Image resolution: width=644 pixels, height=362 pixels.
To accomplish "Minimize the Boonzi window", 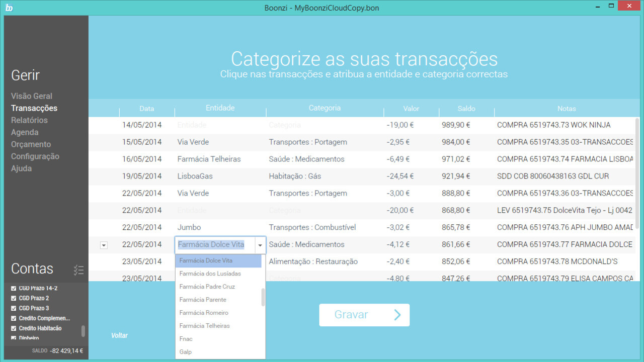I will [597, 7].
